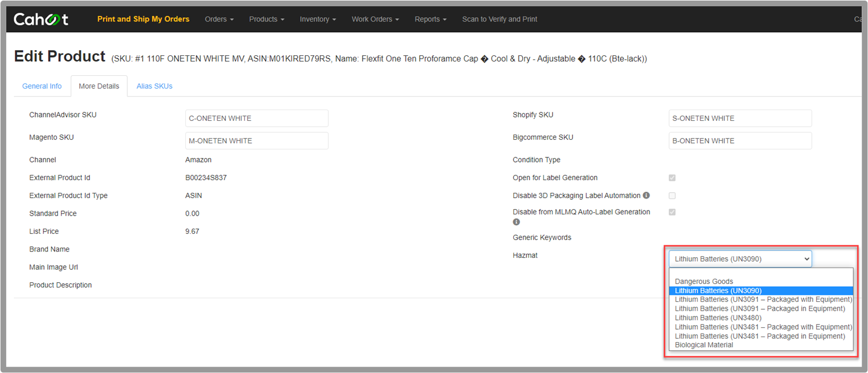
Task: Click the Edit Product heading
Action: (60, 56)
